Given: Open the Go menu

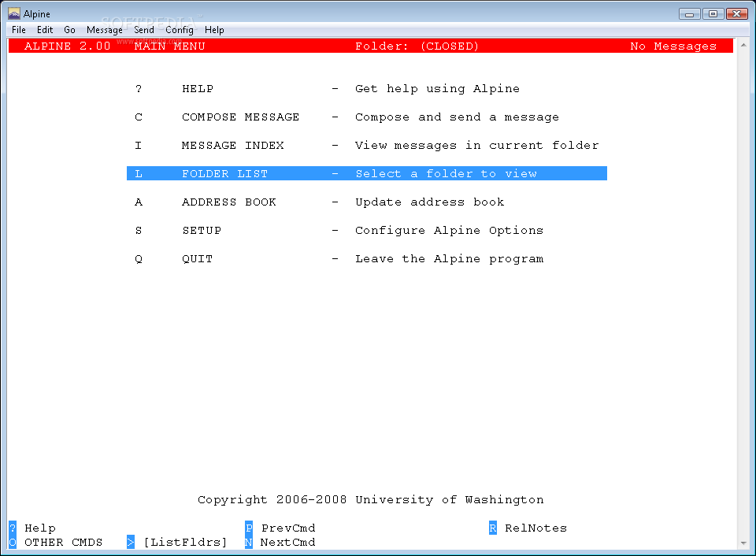Looking at the screenshot, I should (69, 30).
